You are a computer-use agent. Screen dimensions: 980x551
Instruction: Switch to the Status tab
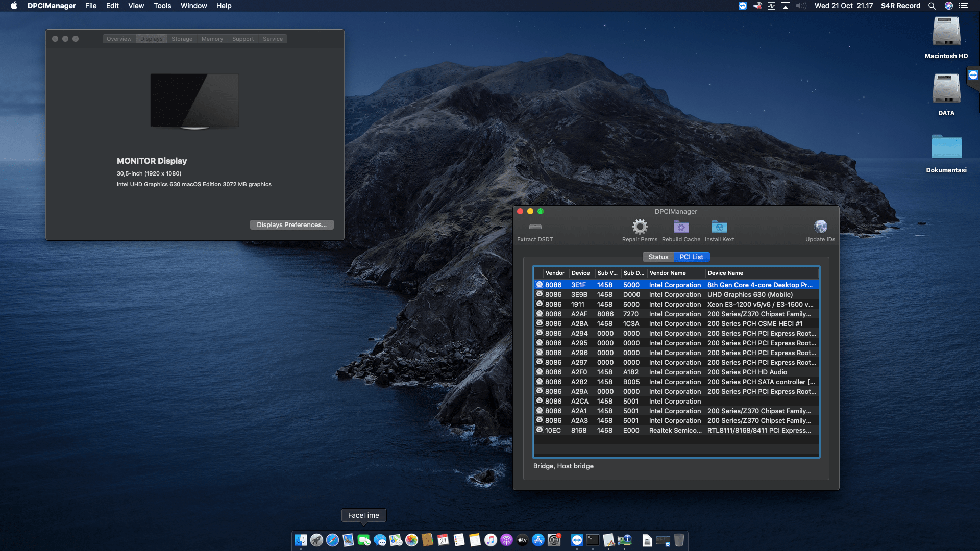point(658,257)
